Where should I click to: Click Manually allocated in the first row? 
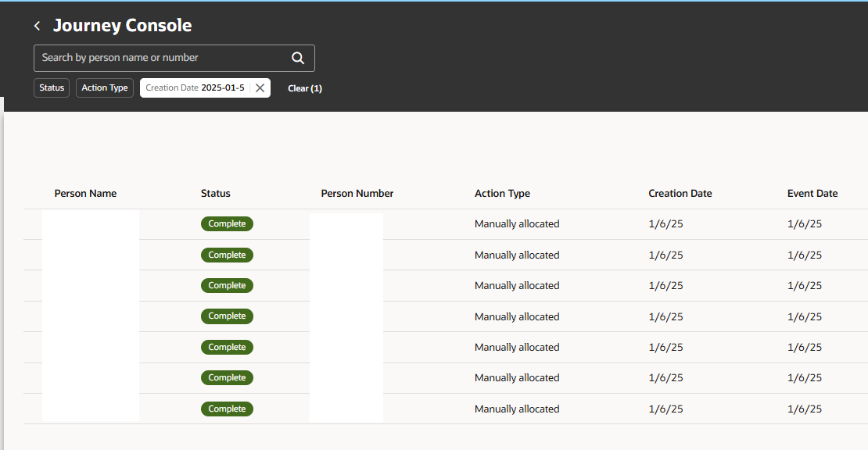point(517,223)
